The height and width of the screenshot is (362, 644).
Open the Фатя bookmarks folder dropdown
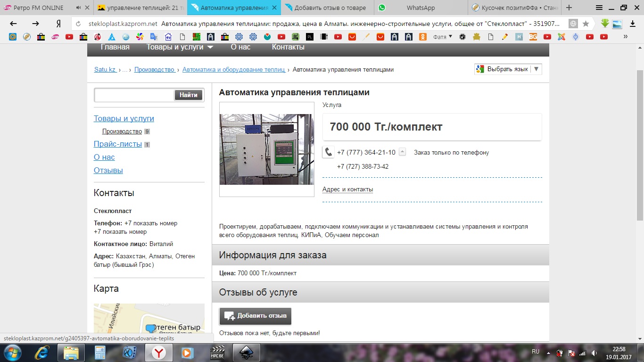coord(443,37)
